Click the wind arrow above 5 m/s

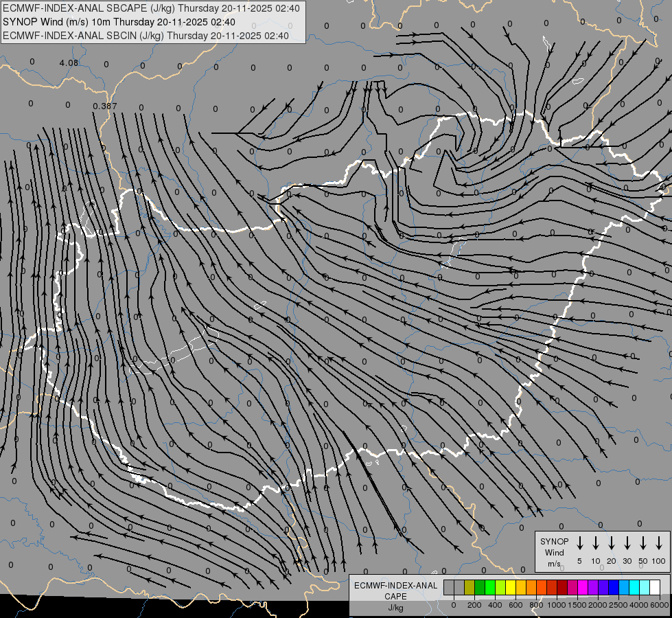pos(580,543)
